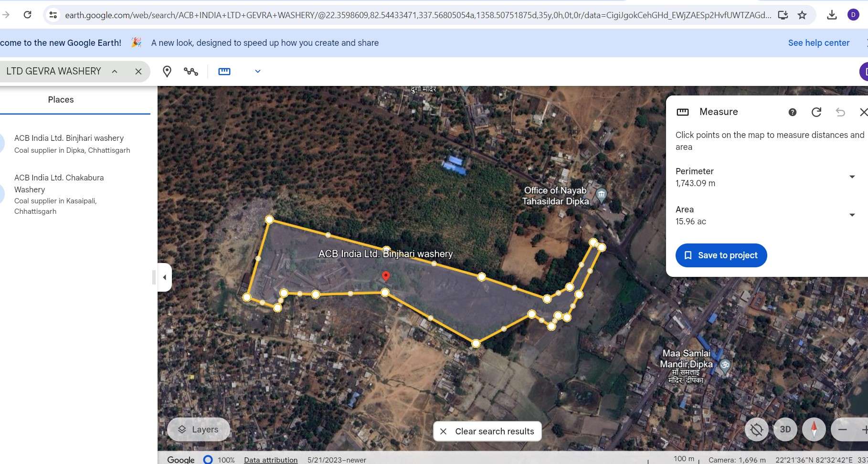Restart measurement with the refresh icon
The height and width of the screenshot is (464, 868).
pyautogui.click(x=816, y=112)
